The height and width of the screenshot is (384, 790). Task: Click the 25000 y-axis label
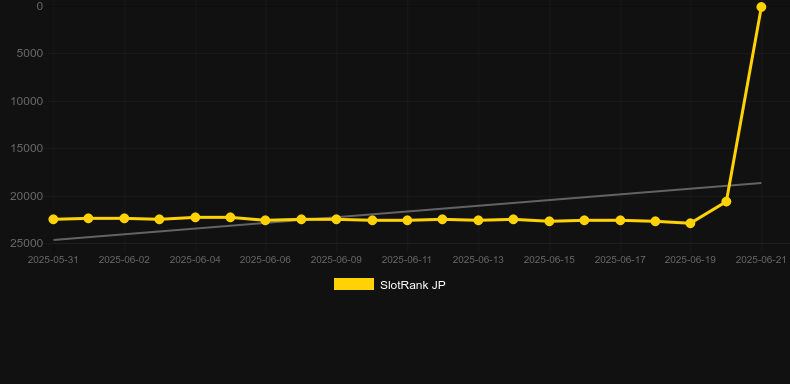click(27, 243)
